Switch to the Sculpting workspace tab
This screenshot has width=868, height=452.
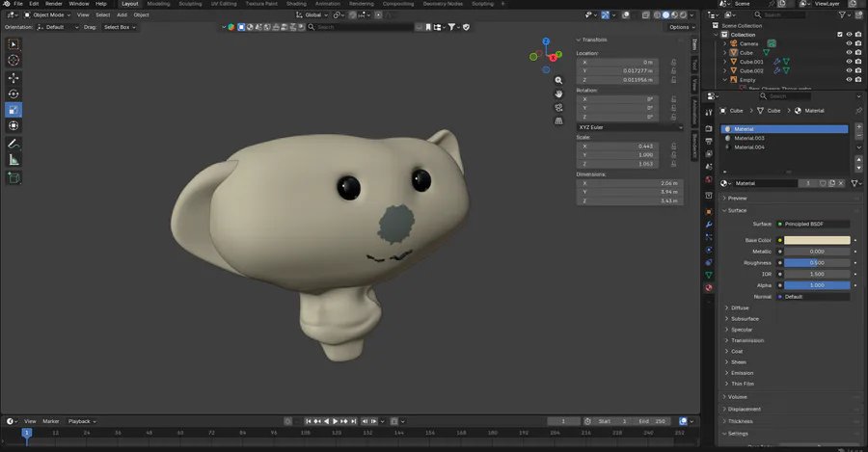click(189, 4)
